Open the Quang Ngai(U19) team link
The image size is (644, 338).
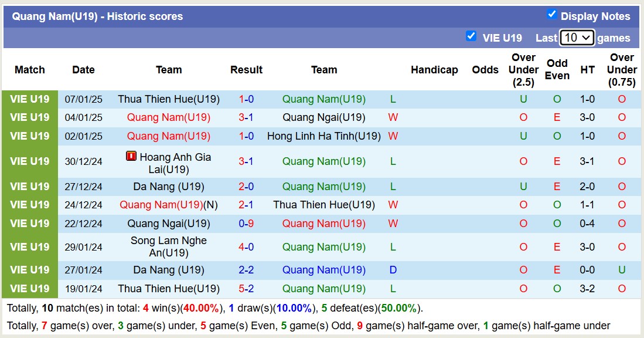pos(324,117)
